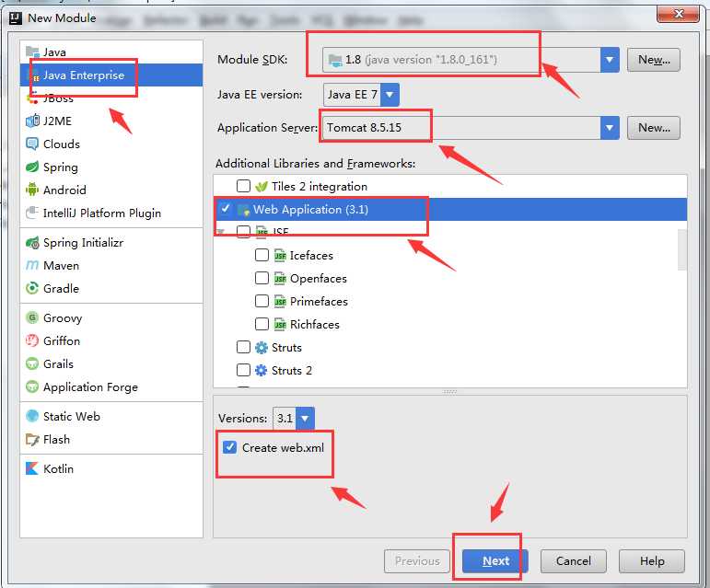This screenshot has width=710, height=588.
Task: Select the Spring module type label
Action: pos(60,167)
